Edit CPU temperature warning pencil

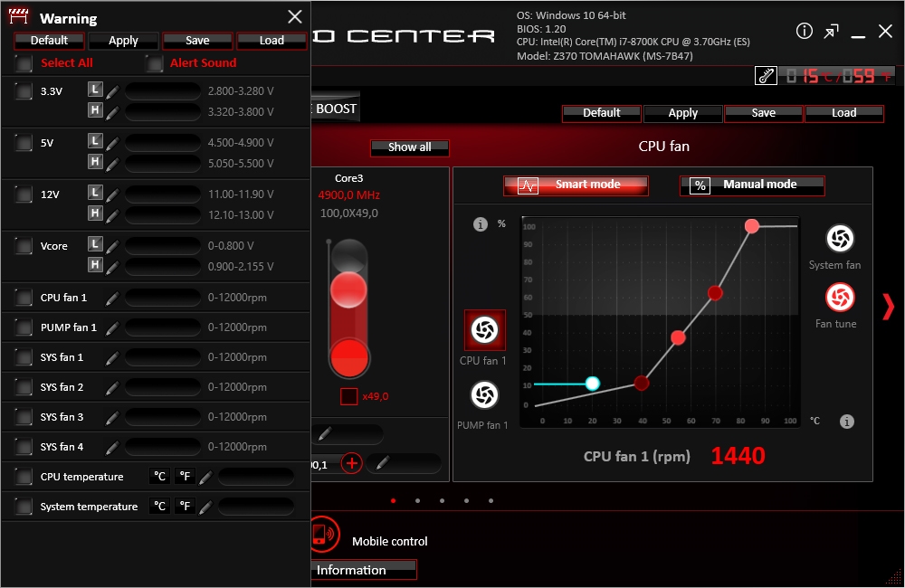205,477
